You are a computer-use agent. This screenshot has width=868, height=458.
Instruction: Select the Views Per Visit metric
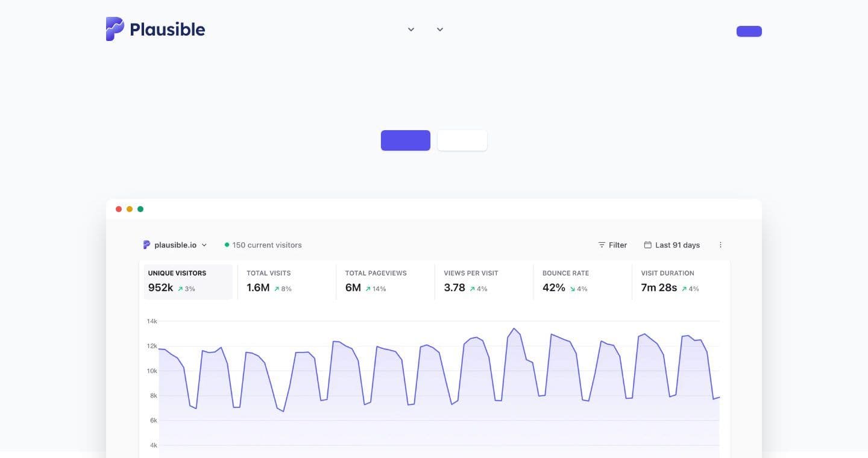tap(484, 281)
